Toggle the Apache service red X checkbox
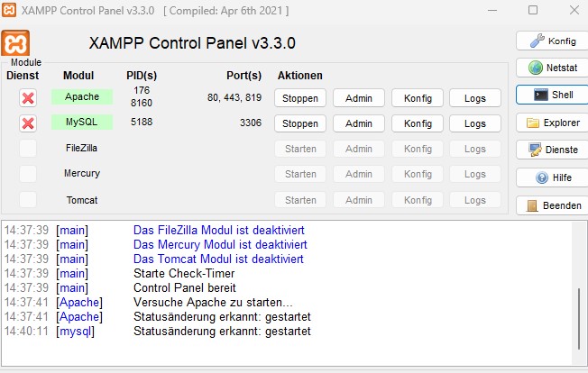Image resolution: width=588 pixels, height=373 pixels. (x=28, y=97)
